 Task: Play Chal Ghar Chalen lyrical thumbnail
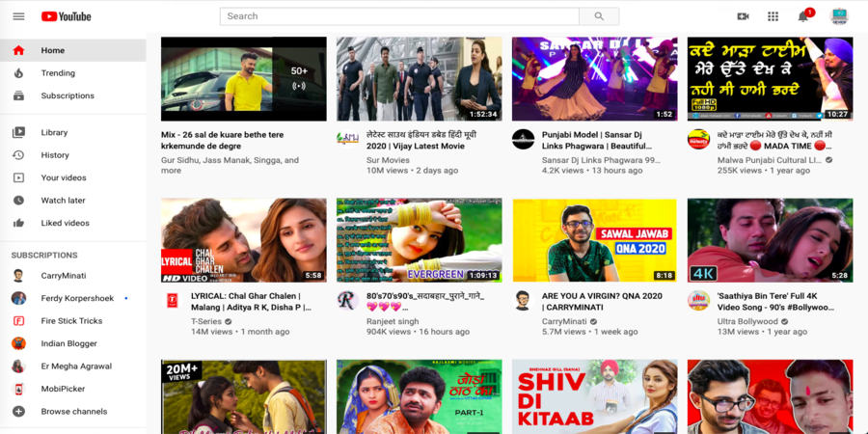tap(244, 240)
